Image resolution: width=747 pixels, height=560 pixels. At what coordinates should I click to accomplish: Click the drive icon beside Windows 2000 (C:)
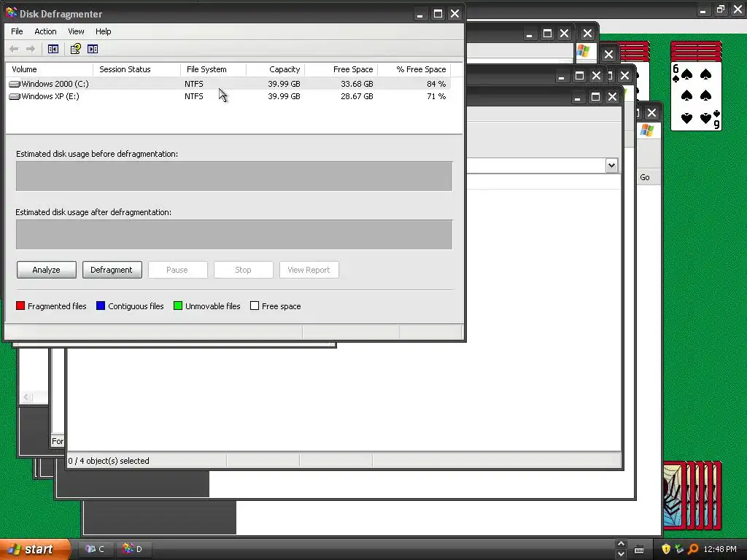tap(15, 84)
